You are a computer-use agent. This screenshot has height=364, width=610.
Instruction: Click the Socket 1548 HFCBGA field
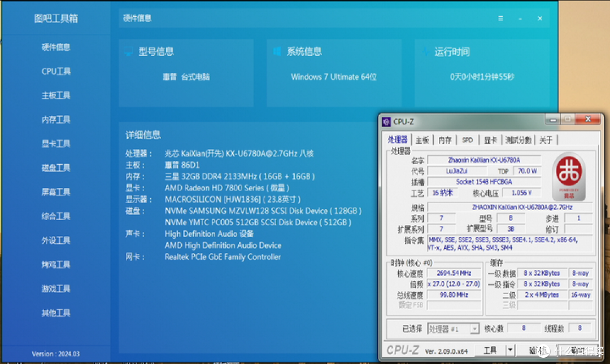[484, 182]
